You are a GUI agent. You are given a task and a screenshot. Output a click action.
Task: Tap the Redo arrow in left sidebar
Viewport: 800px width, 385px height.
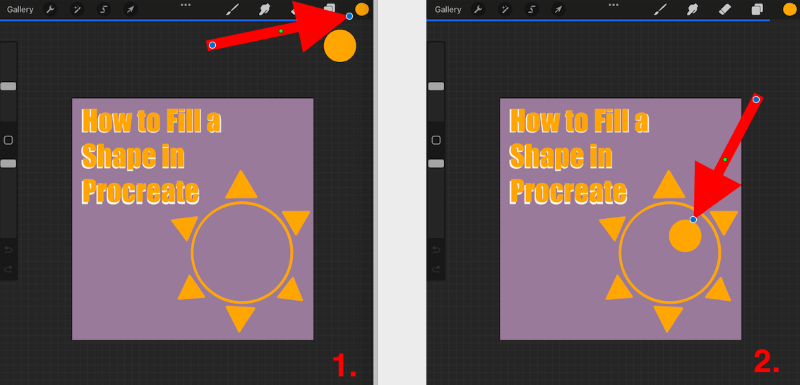8,269
